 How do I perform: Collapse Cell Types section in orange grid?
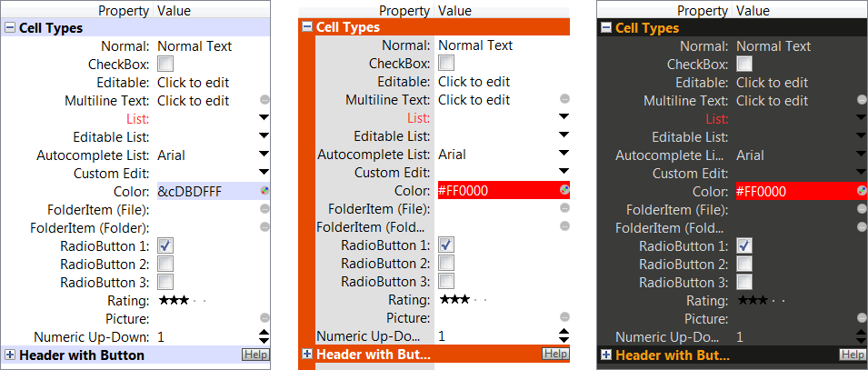307,27
